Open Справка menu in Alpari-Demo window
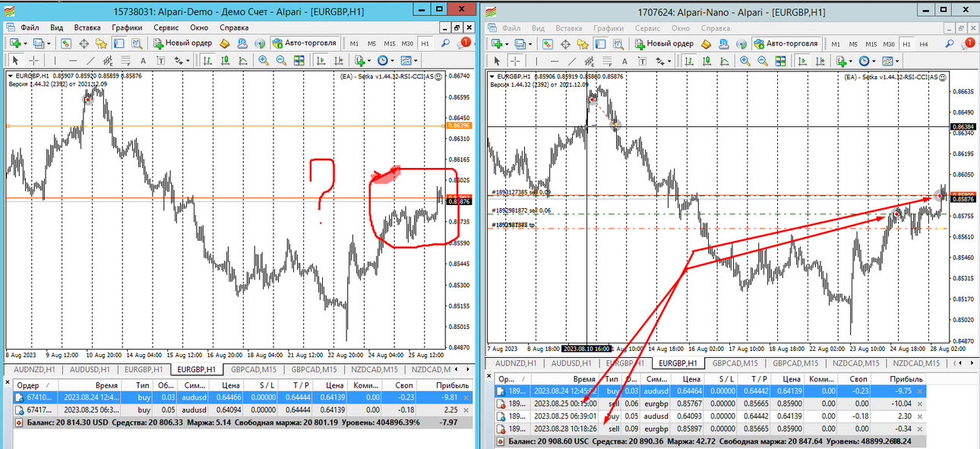The image size is (980, 449). click(x=234, y=27)
